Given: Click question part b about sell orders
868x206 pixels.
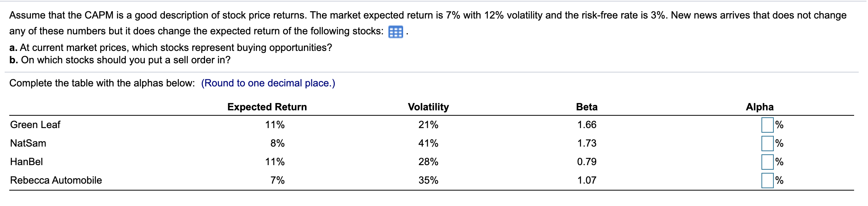Looking at the screenshot, I should click(120, 60).
